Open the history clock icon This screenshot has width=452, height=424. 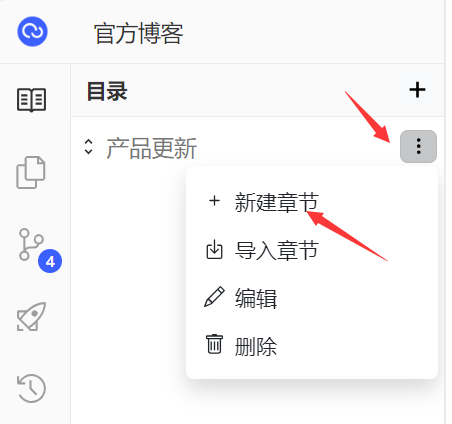(x=31, y=388)
